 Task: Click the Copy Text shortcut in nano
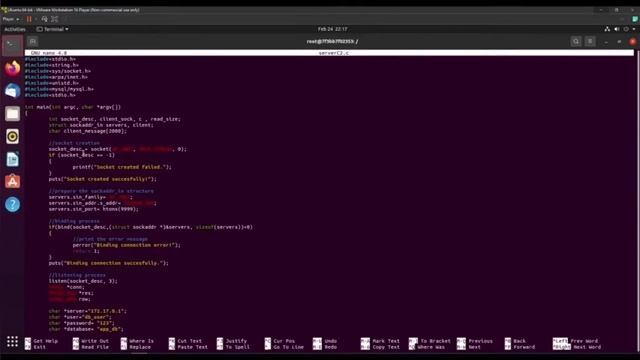pos(380,347)
